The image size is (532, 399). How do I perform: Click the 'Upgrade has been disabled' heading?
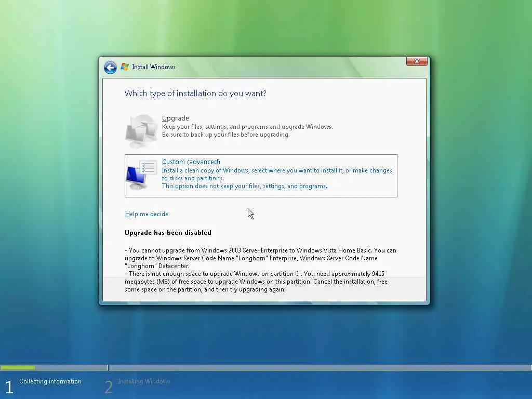click(168, 233)
